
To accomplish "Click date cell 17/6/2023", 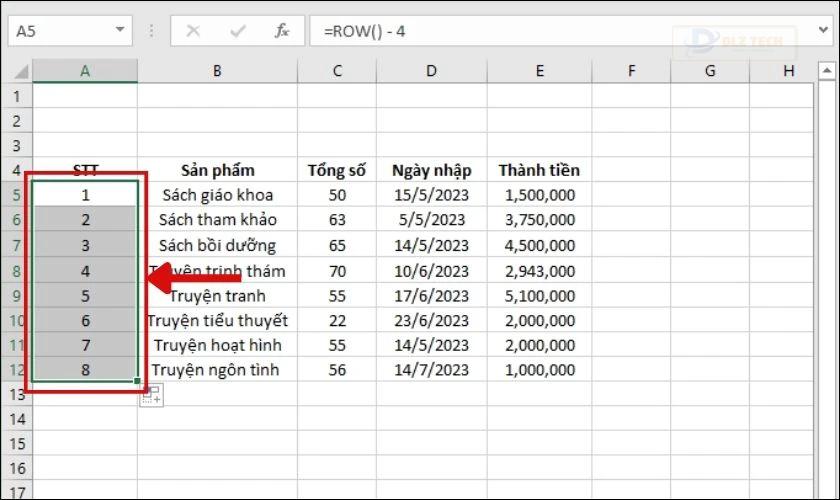I will 432,295.
